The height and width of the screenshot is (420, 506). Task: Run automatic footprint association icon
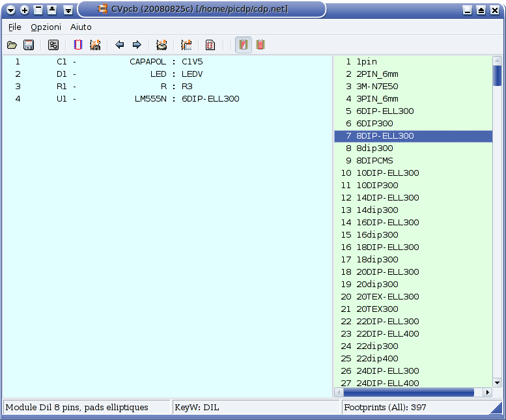[95, 45]
